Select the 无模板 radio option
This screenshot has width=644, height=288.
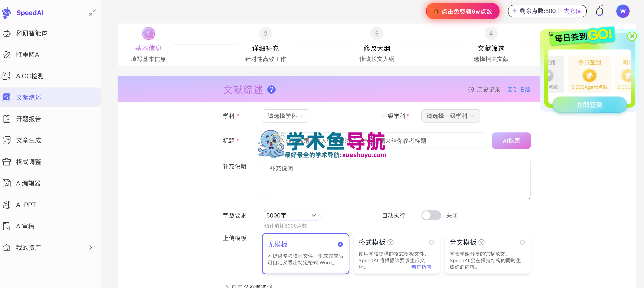(340, 244)
